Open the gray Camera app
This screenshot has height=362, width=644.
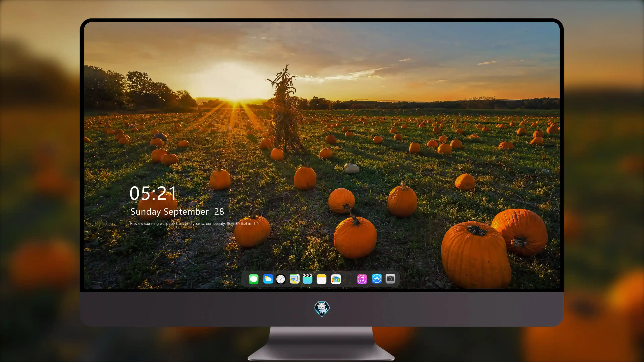pos(390,279)
